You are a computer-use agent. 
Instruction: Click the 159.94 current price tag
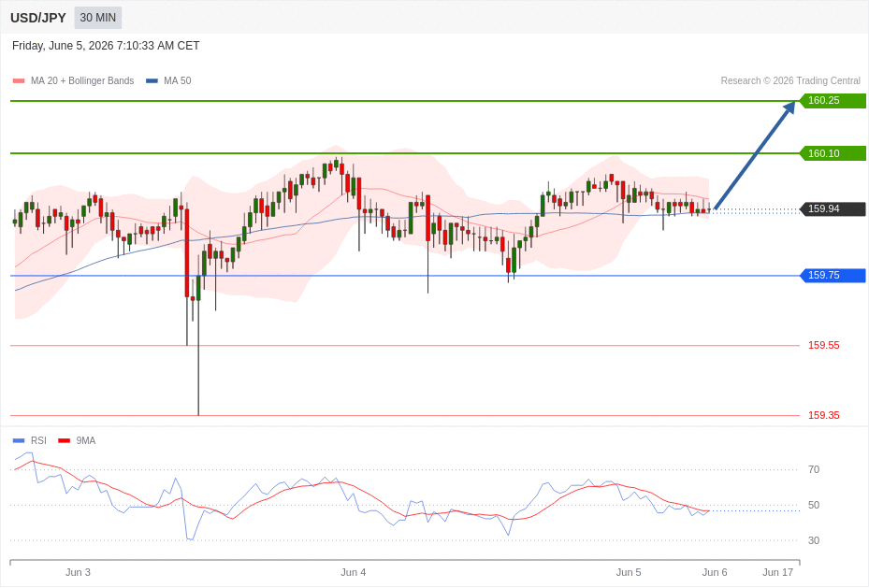(833, 208)
